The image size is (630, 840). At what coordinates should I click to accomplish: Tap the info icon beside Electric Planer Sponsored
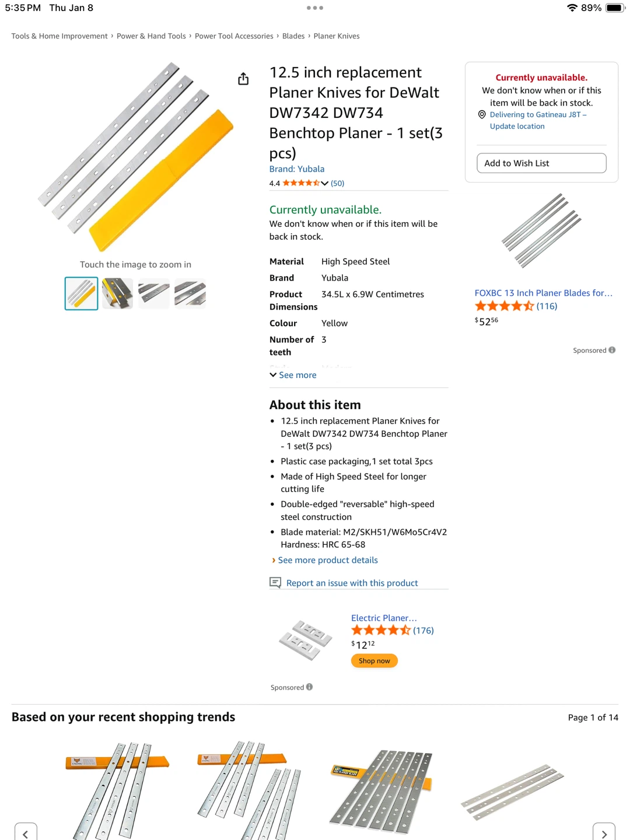(x=309, y=687)
